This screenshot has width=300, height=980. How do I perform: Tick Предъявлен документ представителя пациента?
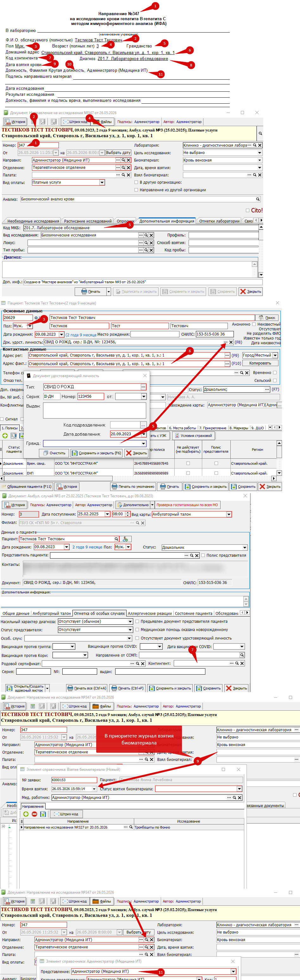tap(137, 621)
